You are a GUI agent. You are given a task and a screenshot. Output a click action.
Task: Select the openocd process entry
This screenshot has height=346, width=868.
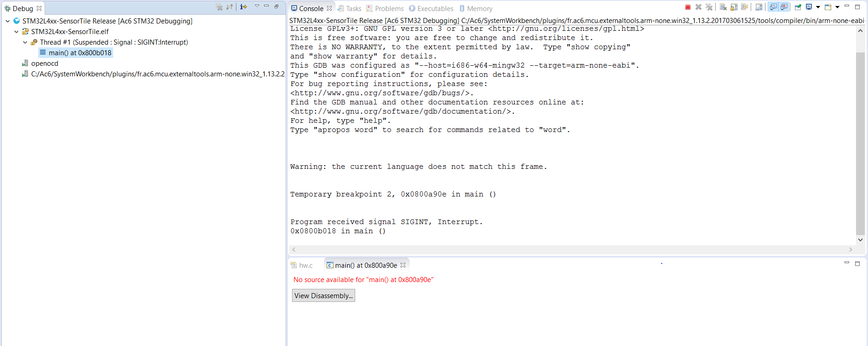(x=45, y=63)
